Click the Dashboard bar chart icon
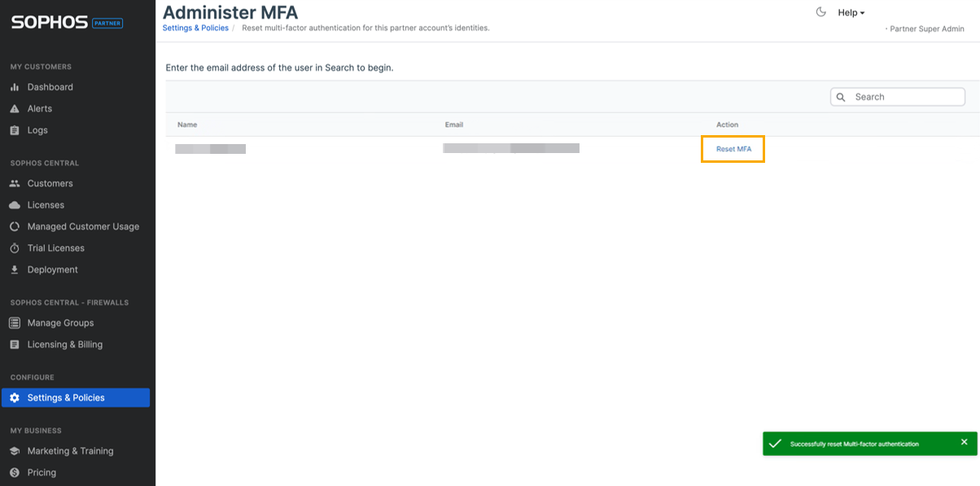Screen dimensions: 980x486 pyautogui.click(x=14, y=87)
